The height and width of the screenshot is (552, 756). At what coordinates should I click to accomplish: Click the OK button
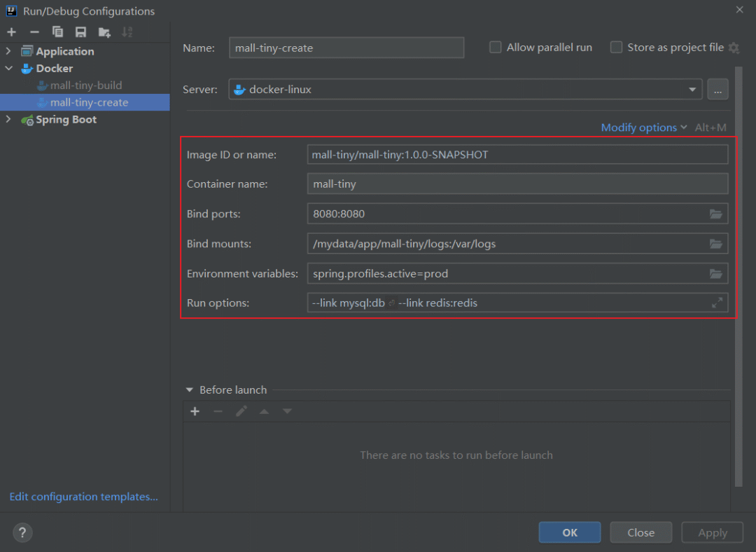569,532
